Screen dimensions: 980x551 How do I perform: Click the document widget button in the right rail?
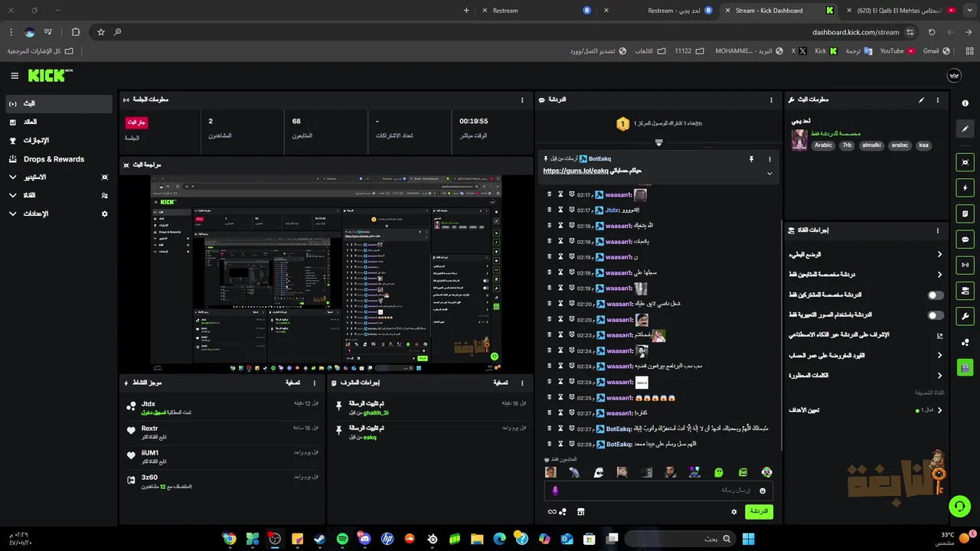click(965, 214)
